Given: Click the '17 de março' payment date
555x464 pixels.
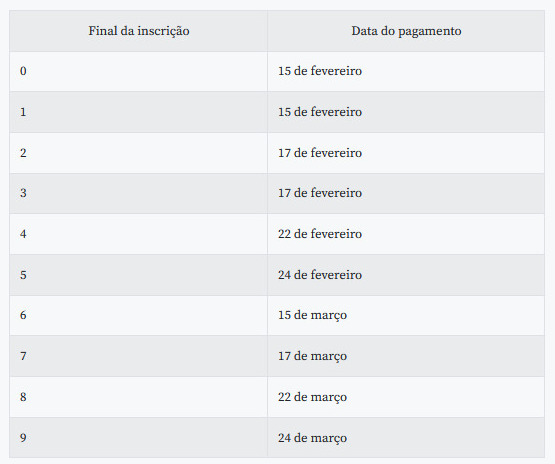Looking at the screenshot, I should tap(312, 356).
